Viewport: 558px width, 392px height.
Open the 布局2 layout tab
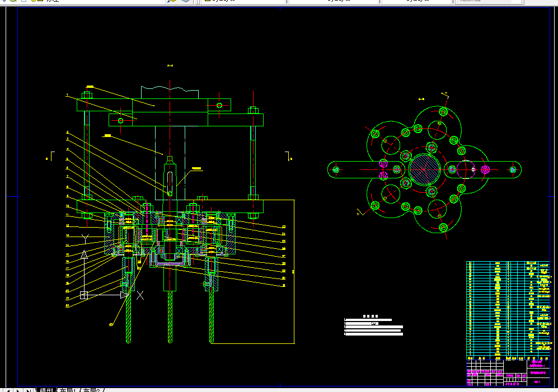point(91,390)
